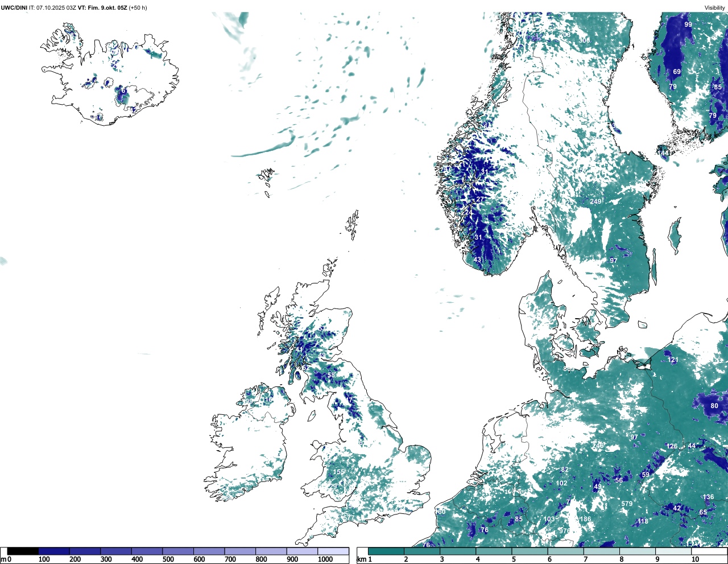The width and height of the screenshot is (728, 564).
Task: Click the "5" kilometre scale label
Action: (514, 559)
